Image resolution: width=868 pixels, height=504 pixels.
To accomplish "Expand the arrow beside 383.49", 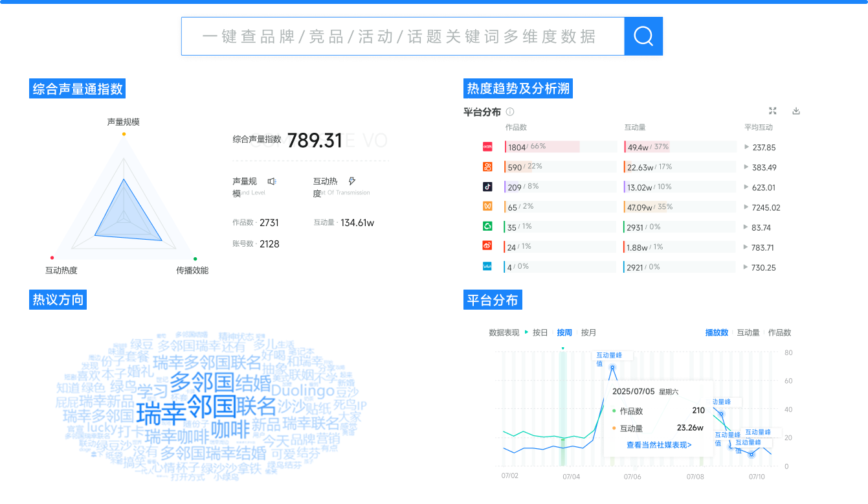I will (747, 167).
